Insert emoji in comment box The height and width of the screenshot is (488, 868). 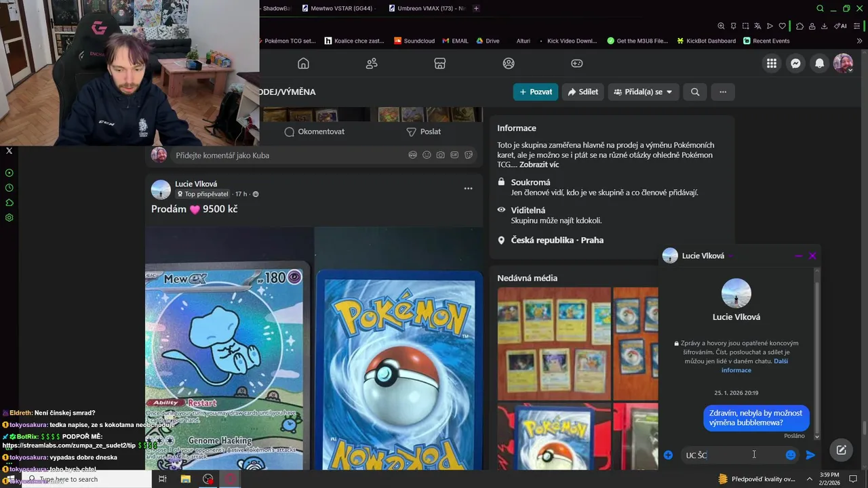coord(427,155)
